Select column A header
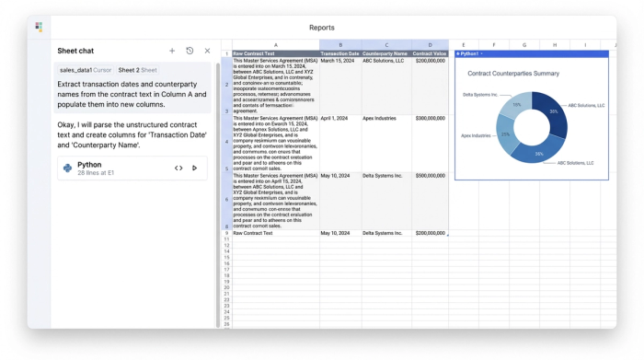 point(276,45)
